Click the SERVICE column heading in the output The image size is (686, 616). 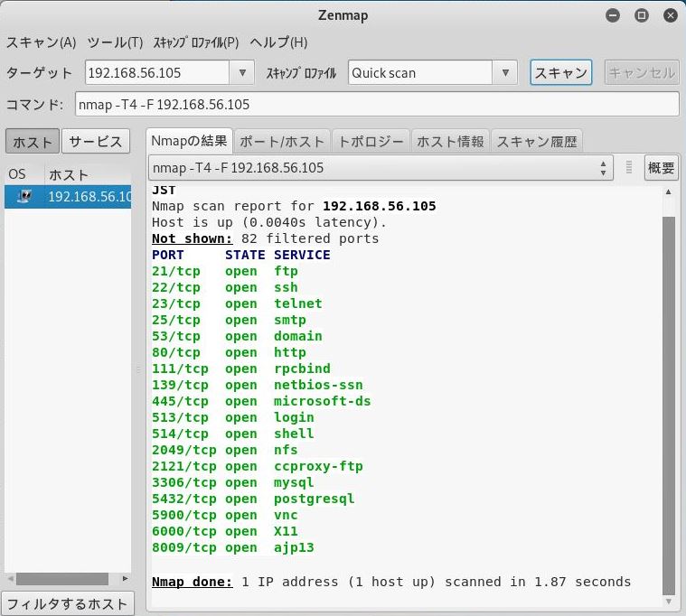302,255
